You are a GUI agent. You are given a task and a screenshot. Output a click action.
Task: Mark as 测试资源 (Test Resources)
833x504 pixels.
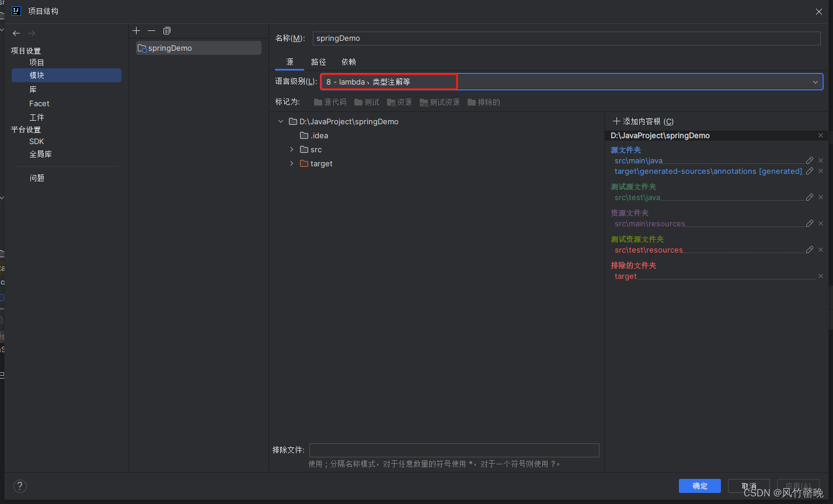click(440, 102)
